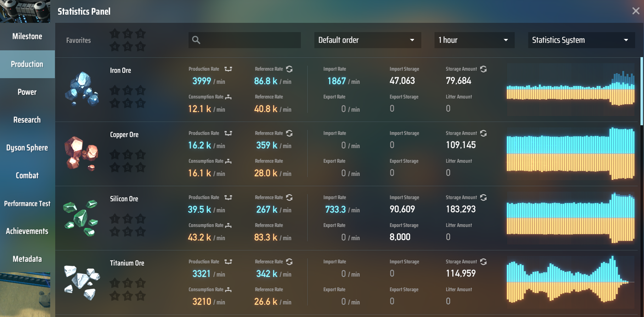Enable the favorites filter star 2
This screenshot has width=644, height=317.
tap(127, 34)
